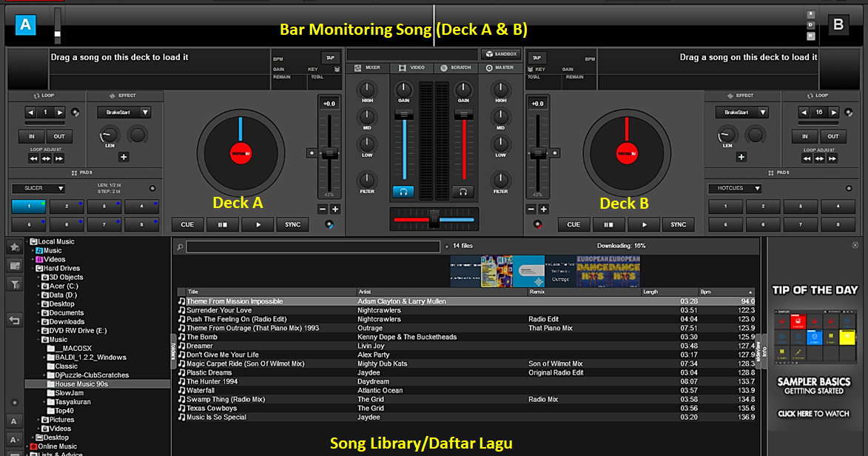Switch to the VIDEO mixer tab
Screen dimensions: 868x456
click(414, 67)
